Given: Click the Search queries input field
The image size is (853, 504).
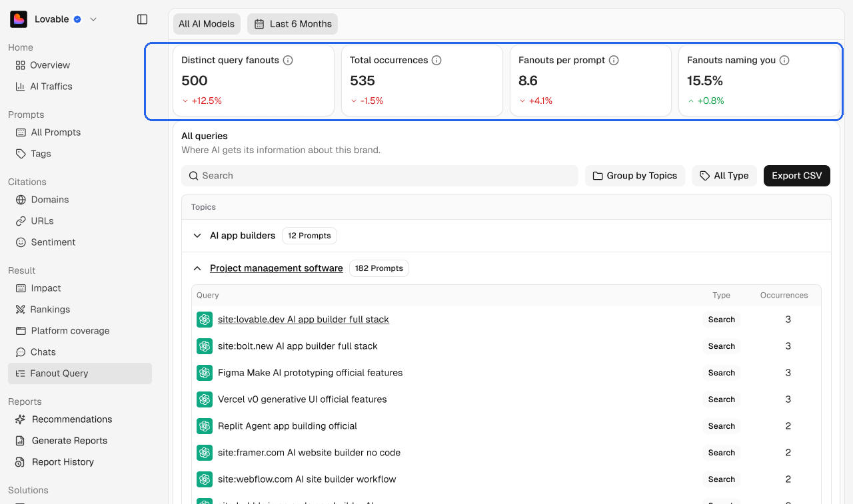Looking at the screenshot, I should click(x=380, y=176).
